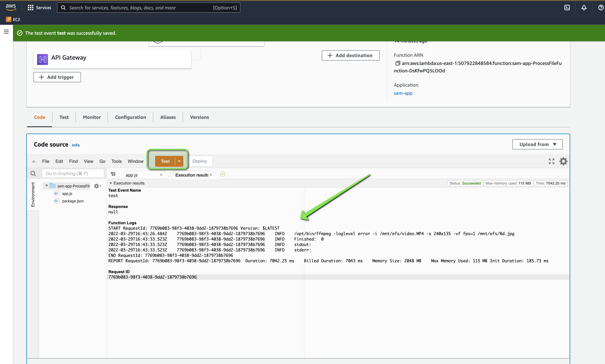Screen dimensions: 605x364
Task: Open the folder settings gear in file tree
Action: (97, 186)
